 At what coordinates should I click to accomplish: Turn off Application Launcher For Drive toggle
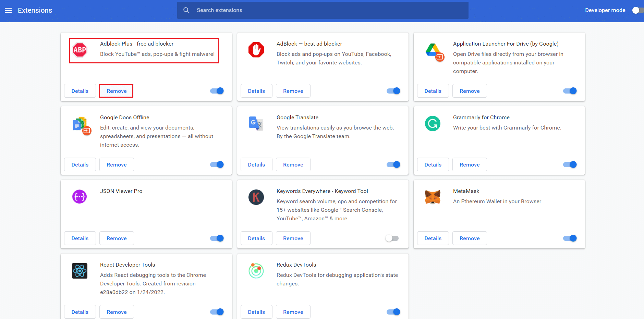click(570, 91)
